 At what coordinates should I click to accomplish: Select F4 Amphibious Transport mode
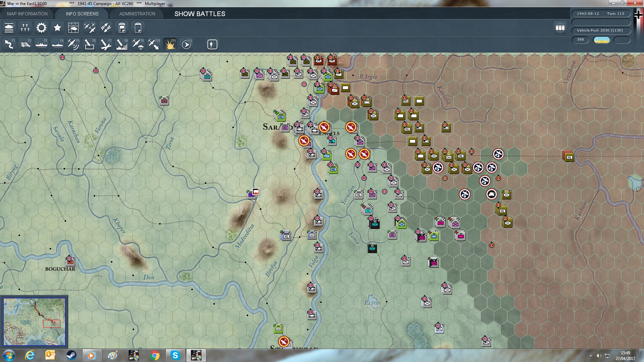pos(57,44)
